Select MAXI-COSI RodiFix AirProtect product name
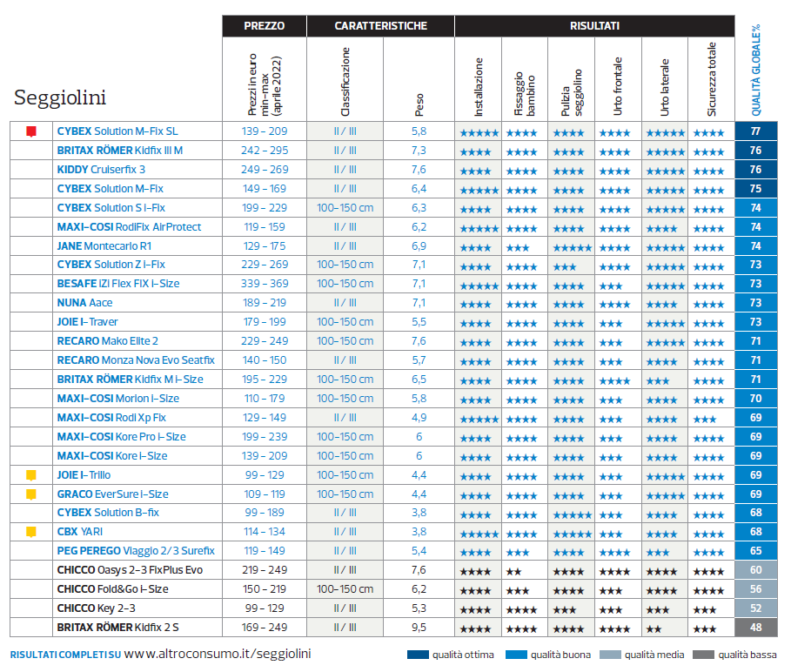Image resolution: width=791 pixels, height=672 pixels. [129, 227]
